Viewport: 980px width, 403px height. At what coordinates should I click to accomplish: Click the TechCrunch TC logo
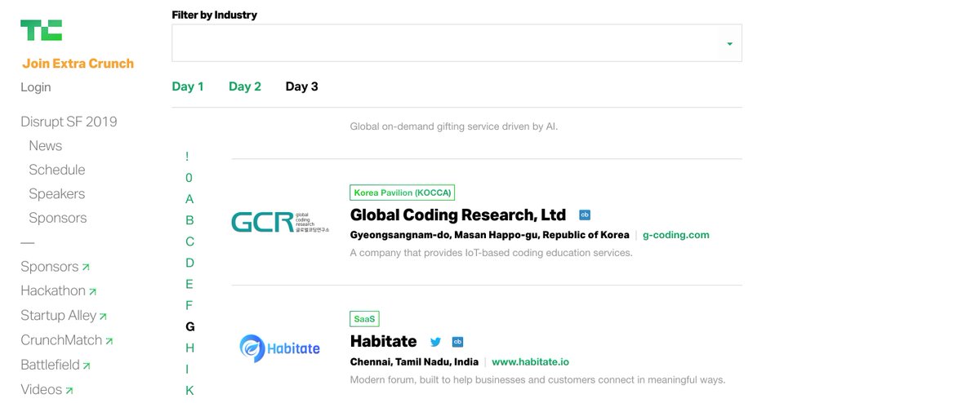coord(41,30)
